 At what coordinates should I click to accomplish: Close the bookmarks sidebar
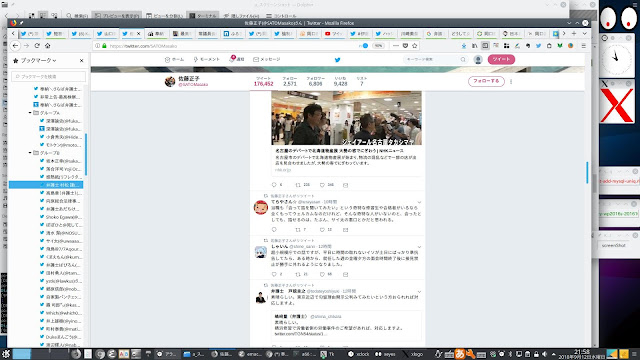(82, 60)
